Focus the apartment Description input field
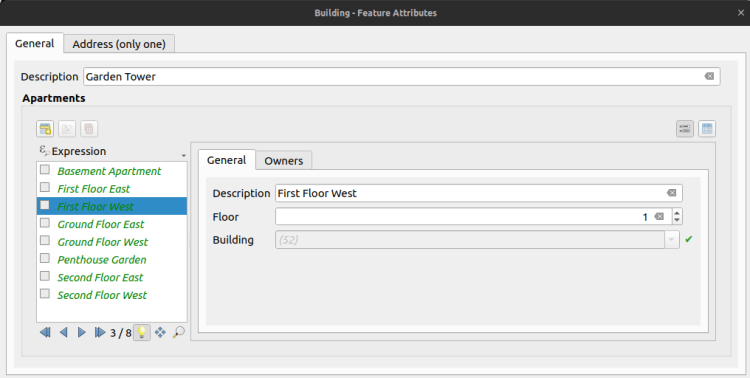Viewport: 750px width, 378px height. coord(479,193)
